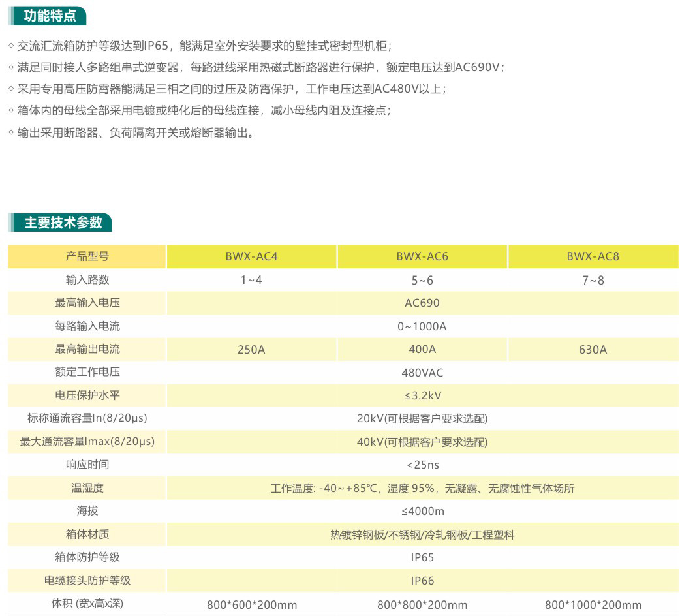Viewport: 680px width, 616px height.
Task: Select the bullet line about 母线内阻及连接点
Action: [200, 110]
